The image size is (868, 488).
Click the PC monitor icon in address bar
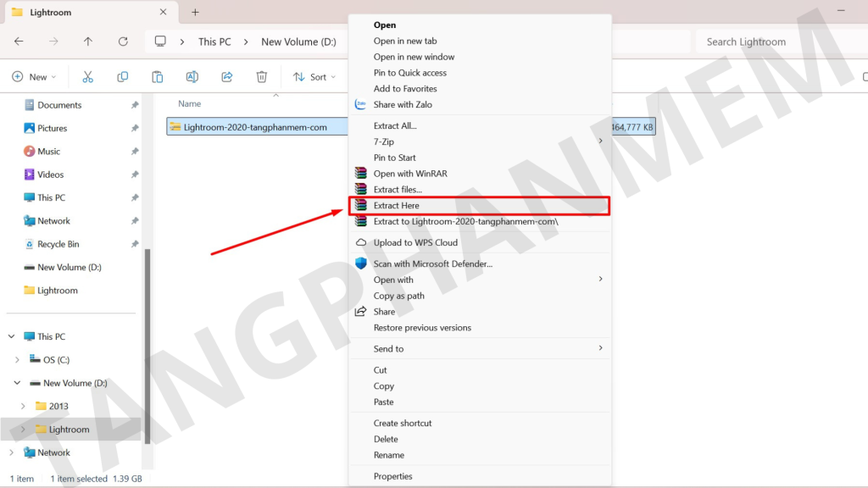tap(160, 42)
